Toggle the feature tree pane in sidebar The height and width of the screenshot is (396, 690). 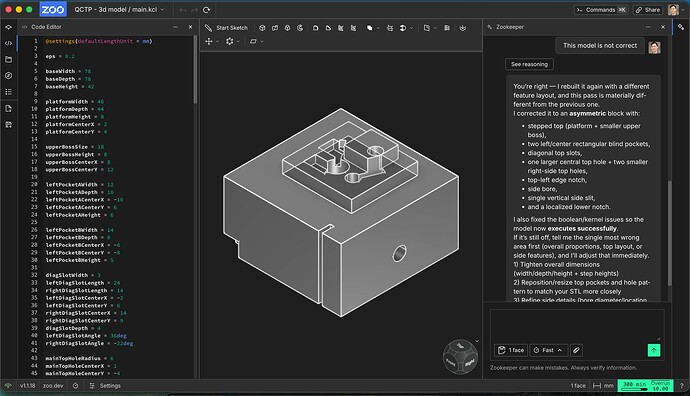(8, 27)
